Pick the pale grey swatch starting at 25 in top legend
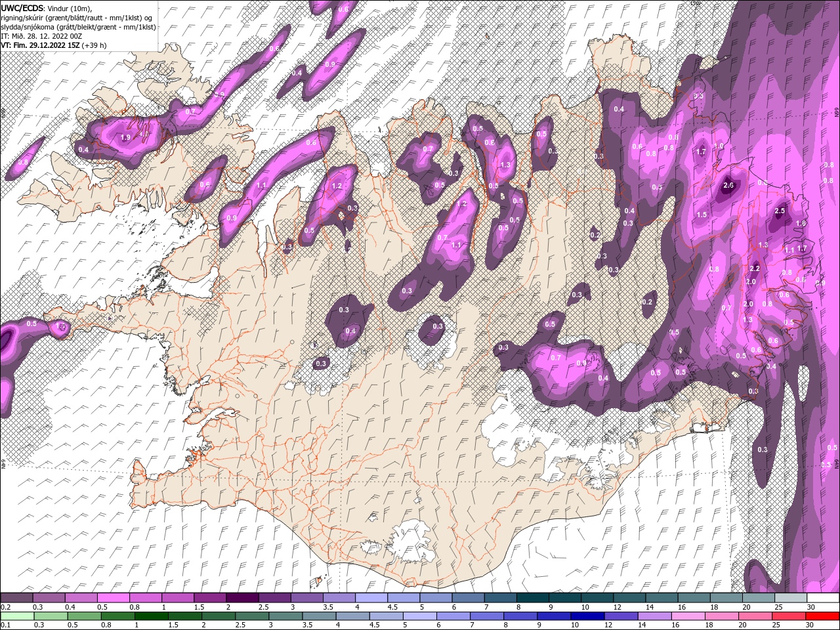This screenshot has width=840, height=630. 790,598
